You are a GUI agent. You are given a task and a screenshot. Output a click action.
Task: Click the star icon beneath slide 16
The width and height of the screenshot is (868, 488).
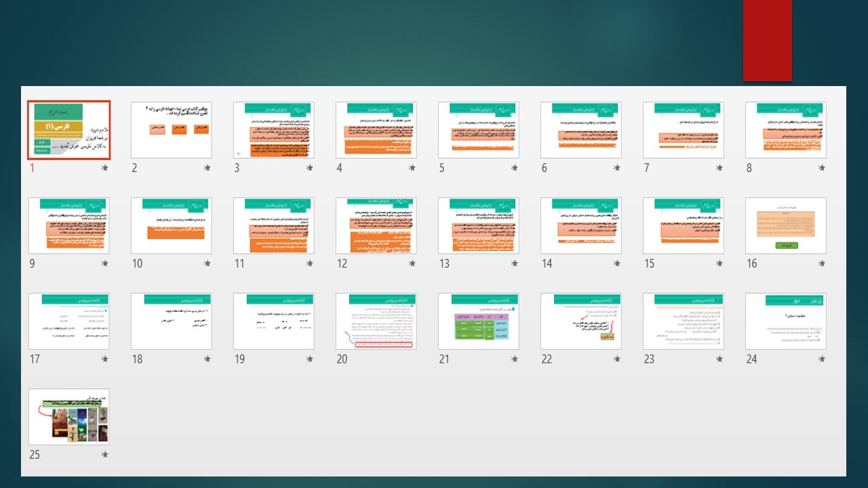click(821, 264)
